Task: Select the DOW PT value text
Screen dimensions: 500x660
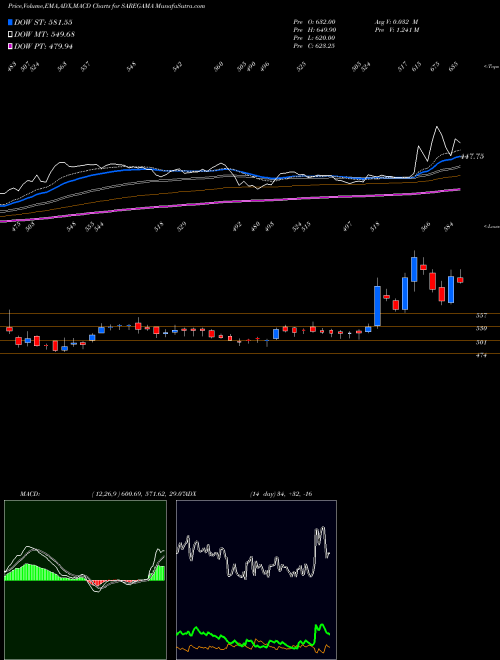Action: pos(61,46)
